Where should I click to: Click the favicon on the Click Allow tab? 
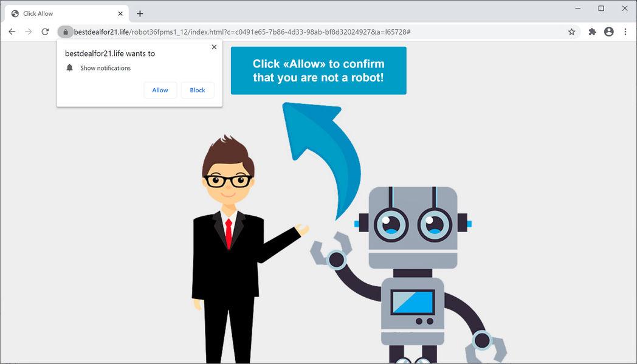(x=15, y=13)
